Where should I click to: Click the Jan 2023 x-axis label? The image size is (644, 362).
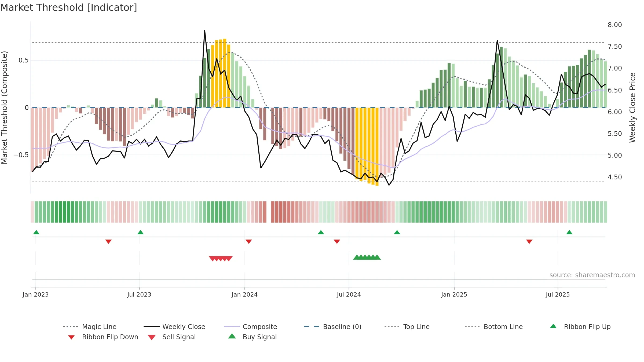tap(35, 295)
